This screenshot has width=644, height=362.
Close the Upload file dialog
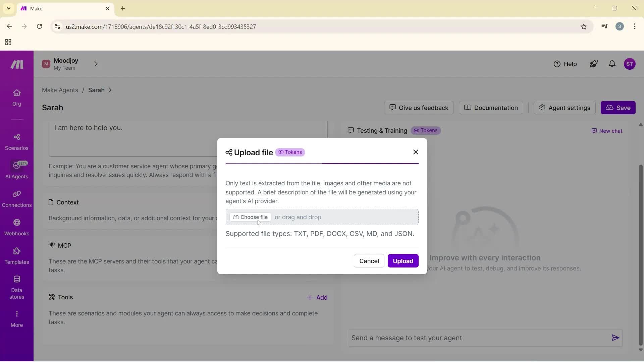click(x=415, y=152)
